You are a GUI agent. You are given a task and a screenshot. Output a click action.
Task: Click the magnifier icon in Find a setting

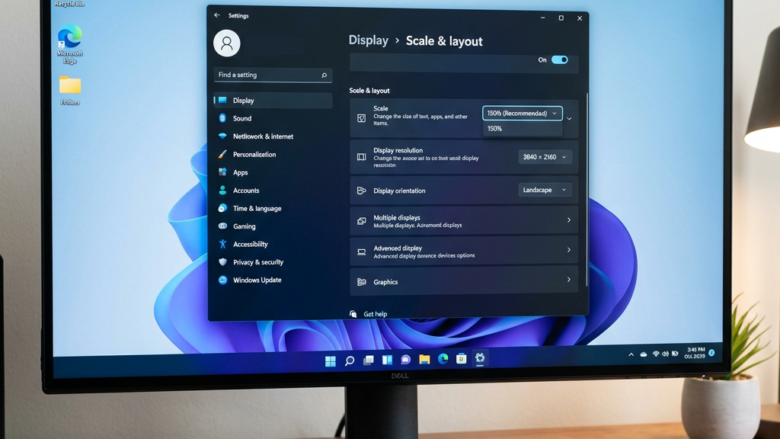pyautogui.click(x=324, y=75)
